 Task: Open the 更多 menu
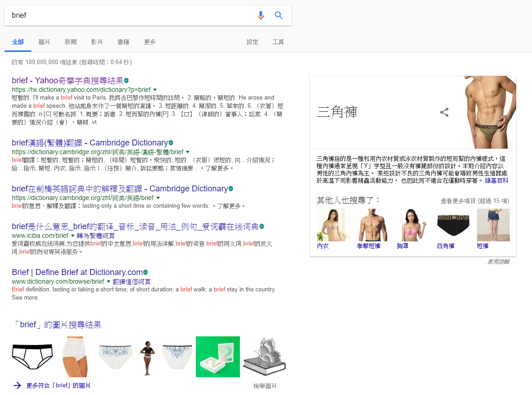149,42
